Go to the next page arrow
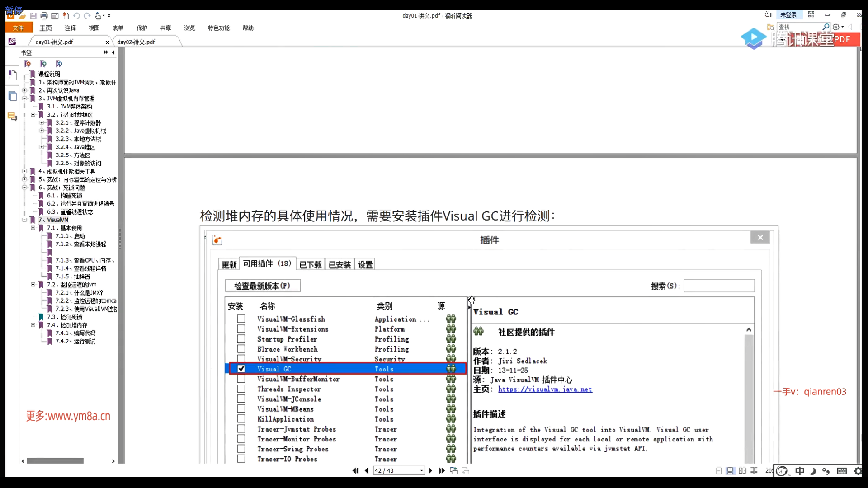The width and height of the screenshot is (868, 488). coord(430,471)
